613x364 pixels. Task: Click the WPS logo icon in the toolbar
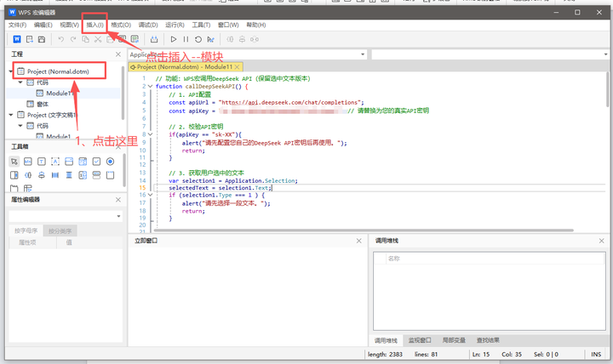coord(17,39)
